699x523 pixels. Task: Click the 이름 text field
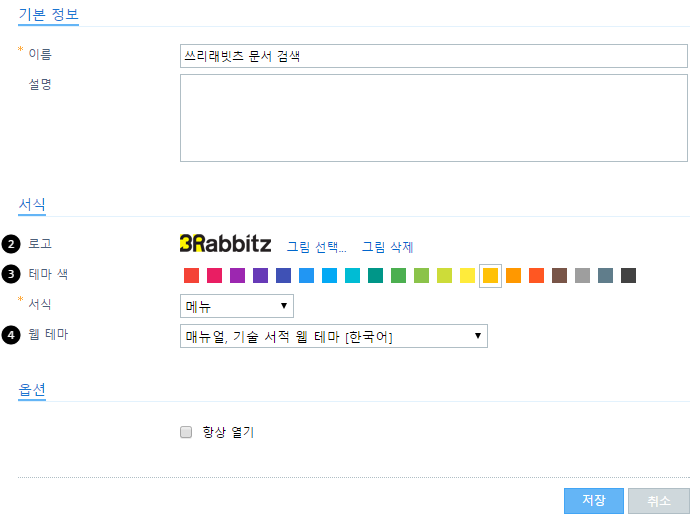click(x=434, y=56)
